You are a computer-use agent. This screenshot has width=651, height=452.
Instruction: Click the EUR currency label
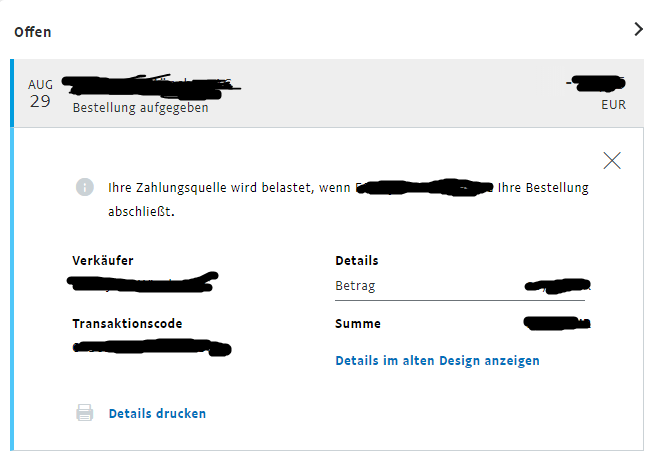(x=613, y=105)
